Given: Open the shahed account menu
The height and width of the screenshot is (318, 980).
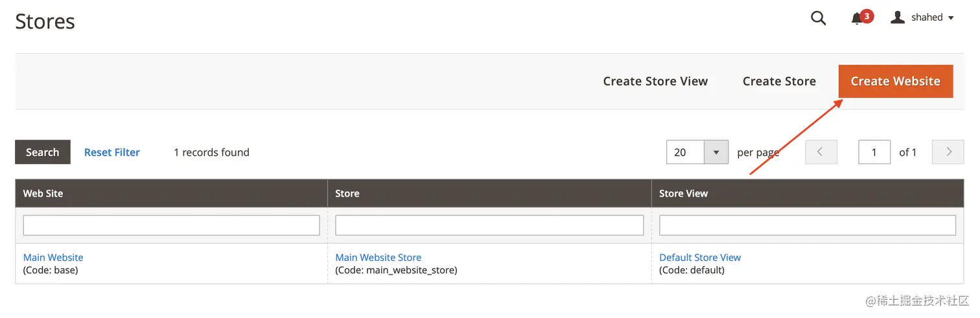Looking at the screenshot, I should [922, 18].
